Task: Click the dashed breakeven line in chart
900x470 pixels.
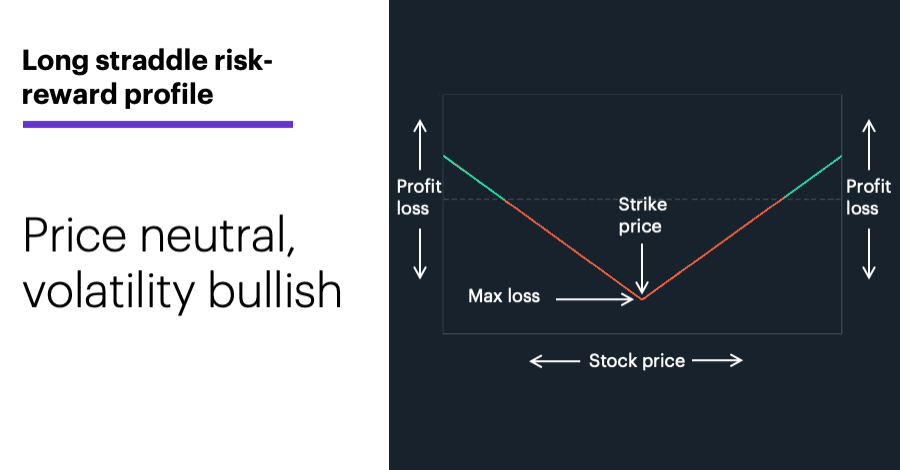Action: tap(642, 200)
